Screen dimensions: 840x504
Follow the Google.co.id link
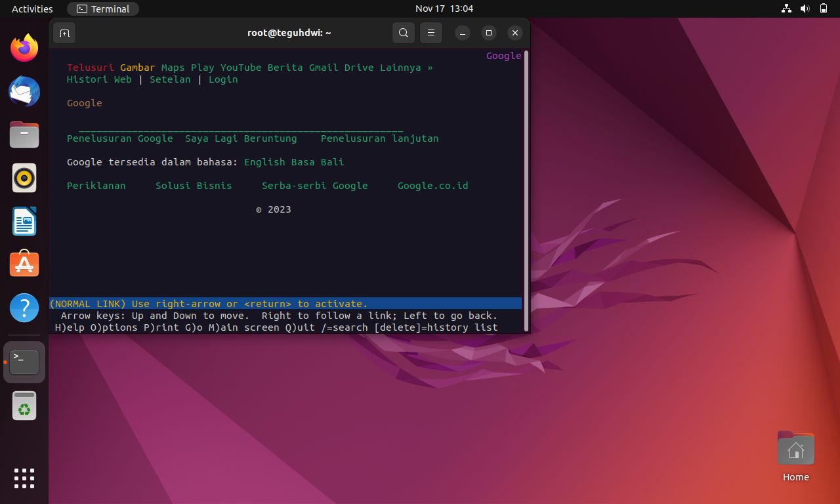(x=433, y=186)
